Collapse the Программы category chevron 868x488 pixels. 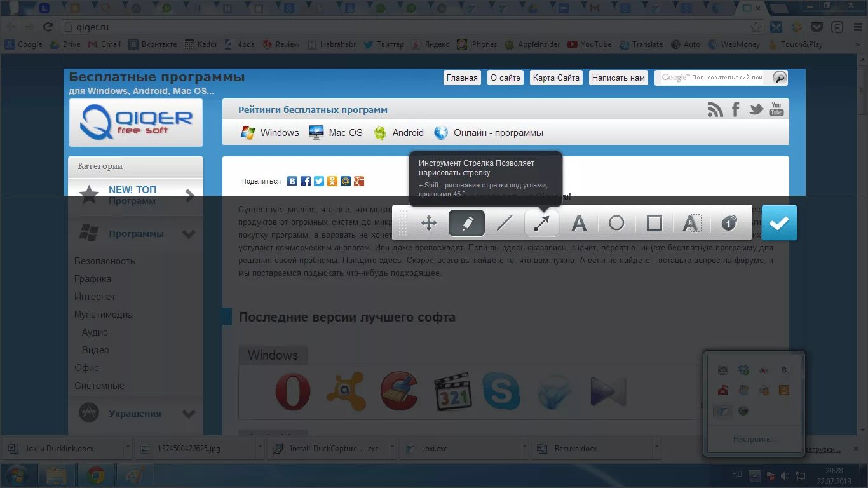coord(189,234)
